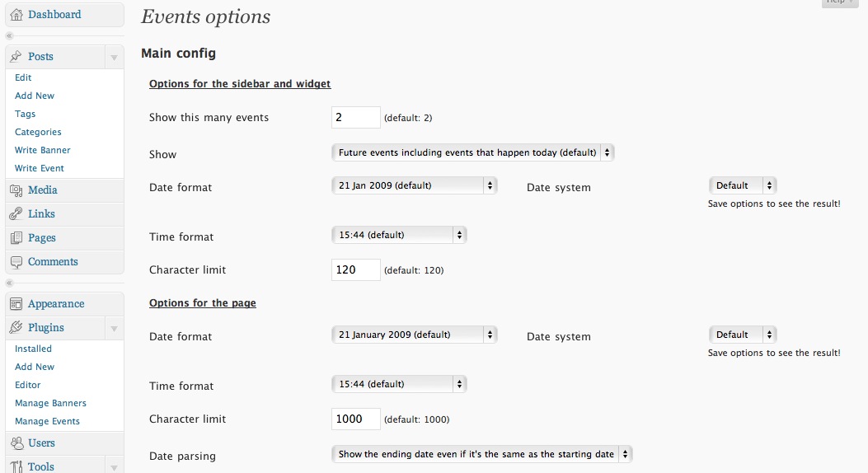Open page Time format dropdown

(x=398, y=384)
